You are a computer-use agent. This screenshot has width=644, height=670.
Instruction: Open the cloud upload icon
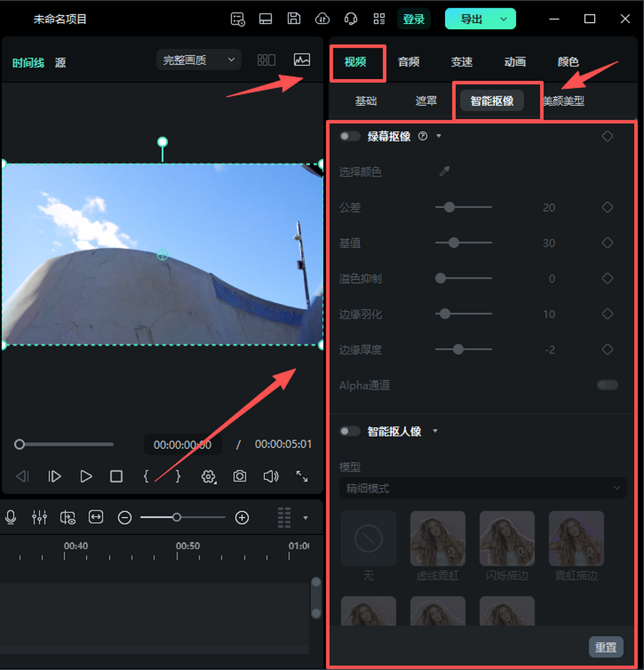click(x=322, y=18)
